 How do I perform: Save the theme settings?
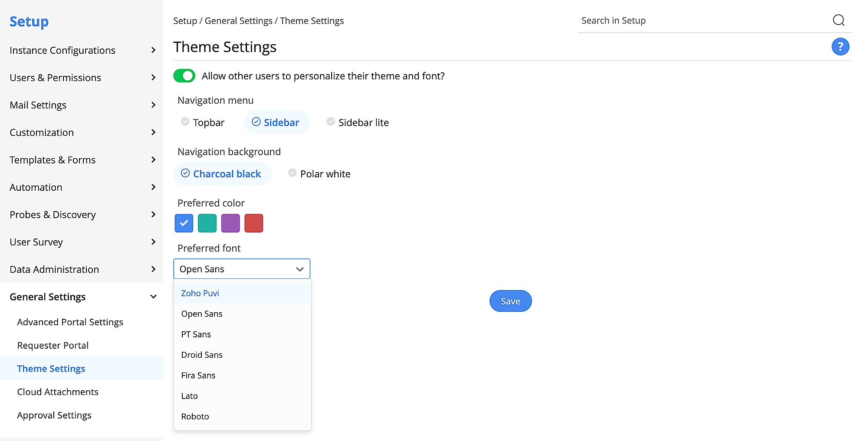[510, 301]
